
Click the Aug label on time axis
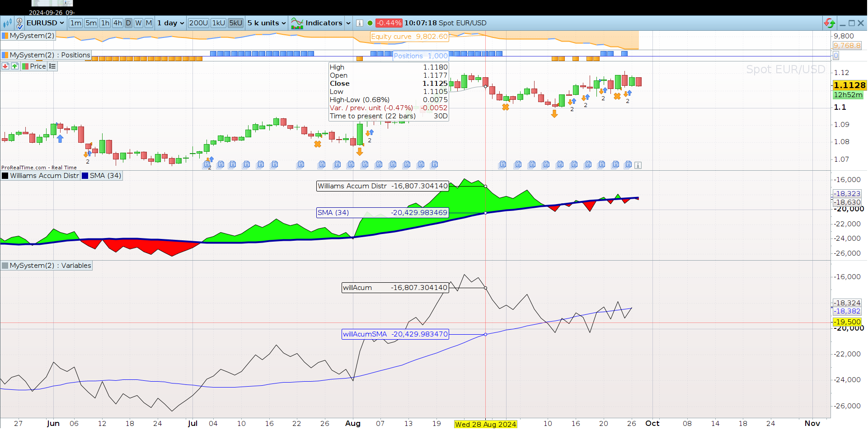coord(353,424)
